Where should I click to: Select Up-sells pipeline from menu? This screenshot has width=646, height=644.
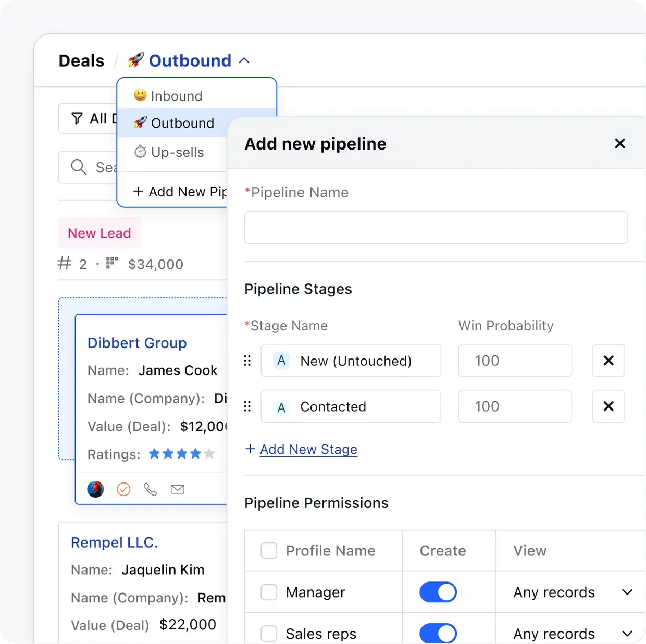pos(173,152)
